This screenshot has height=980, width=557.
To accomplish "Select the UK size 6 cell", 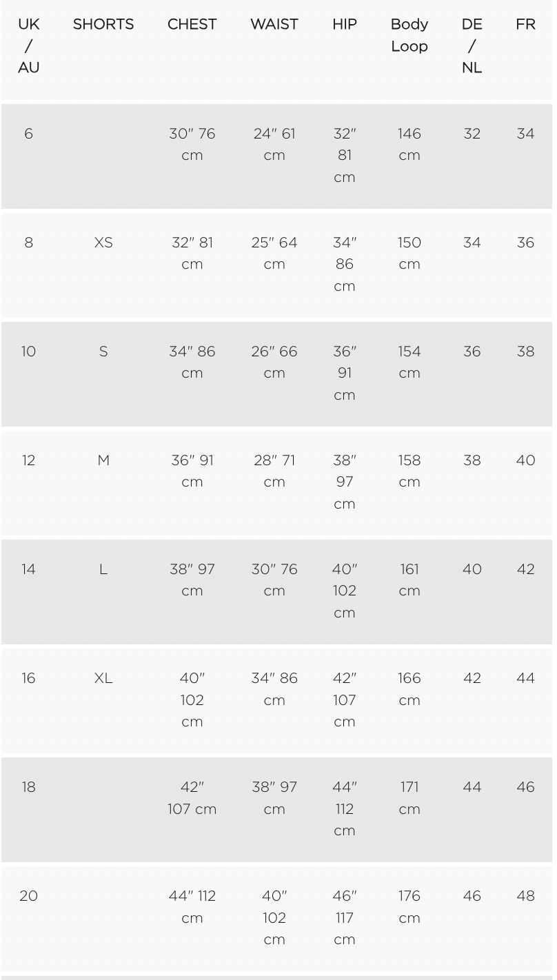I will click(x=29, y=134).
